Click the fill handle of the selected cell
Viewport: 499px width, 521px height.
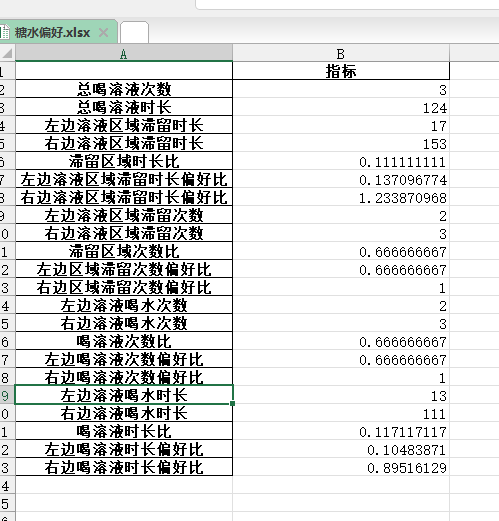(232, 403)
